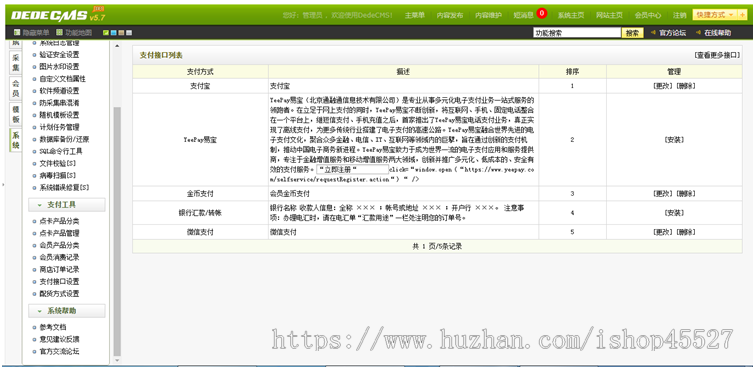Screen dimensions: 755x369
Task: Open the 在线帮助 link
Action: pyautogui.click(x=717, y=33)
